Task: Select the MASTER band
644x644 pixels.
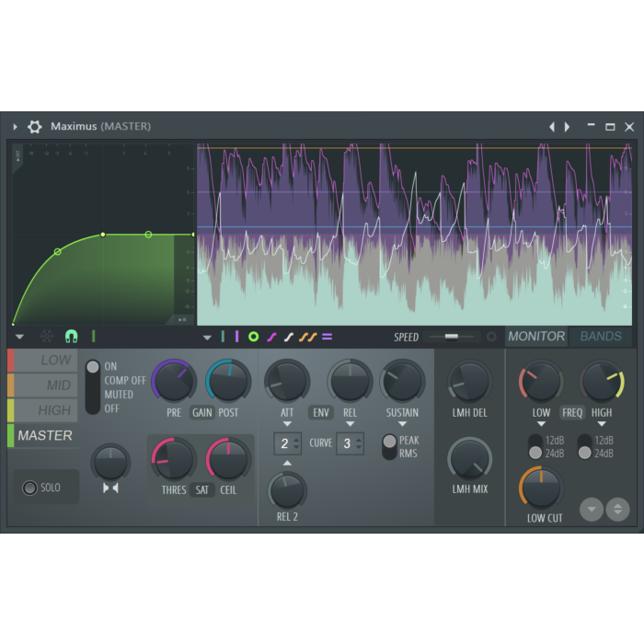Action: tap(42, 435)
